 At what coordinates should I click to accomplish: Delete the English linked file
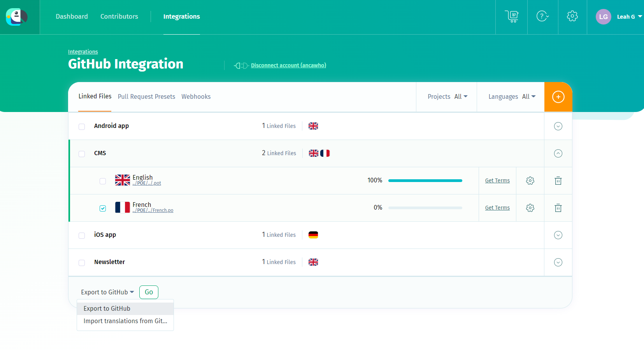click(558, 180)
